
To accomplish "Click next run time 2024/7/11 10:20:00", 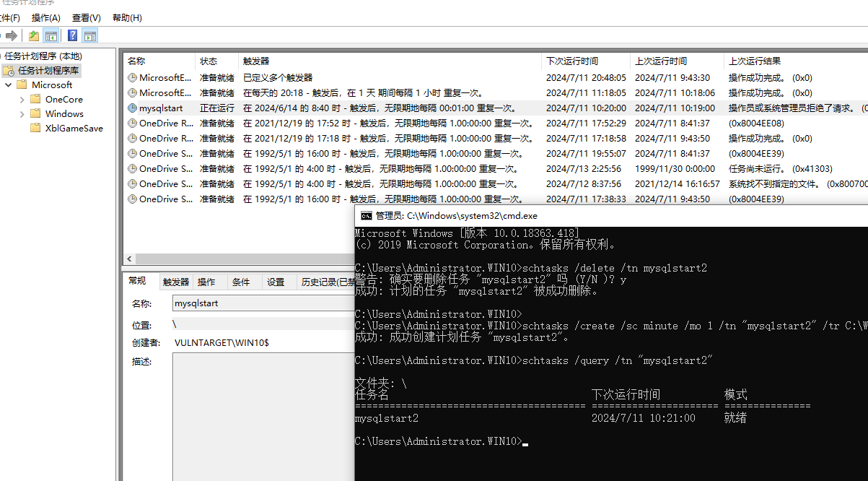I will click(586, 108).
